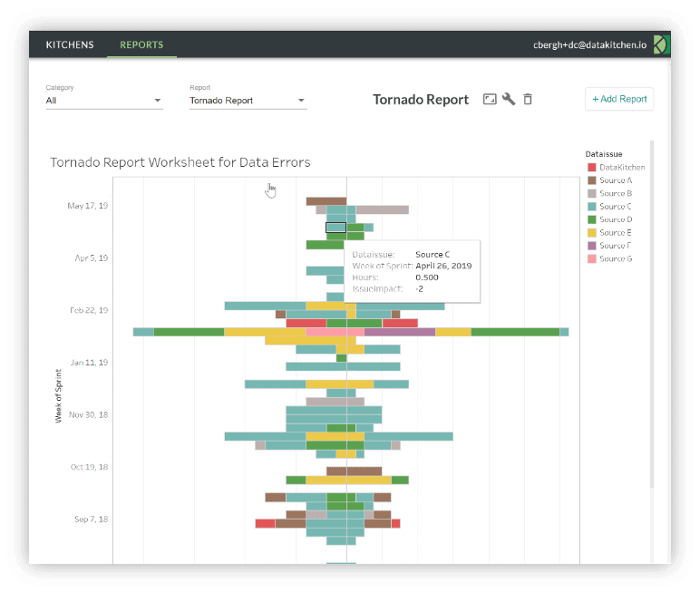This screenshot has height=593, width=700.
Task: Open the Category dropdown set to All
Action: click(x=103, y=101)
